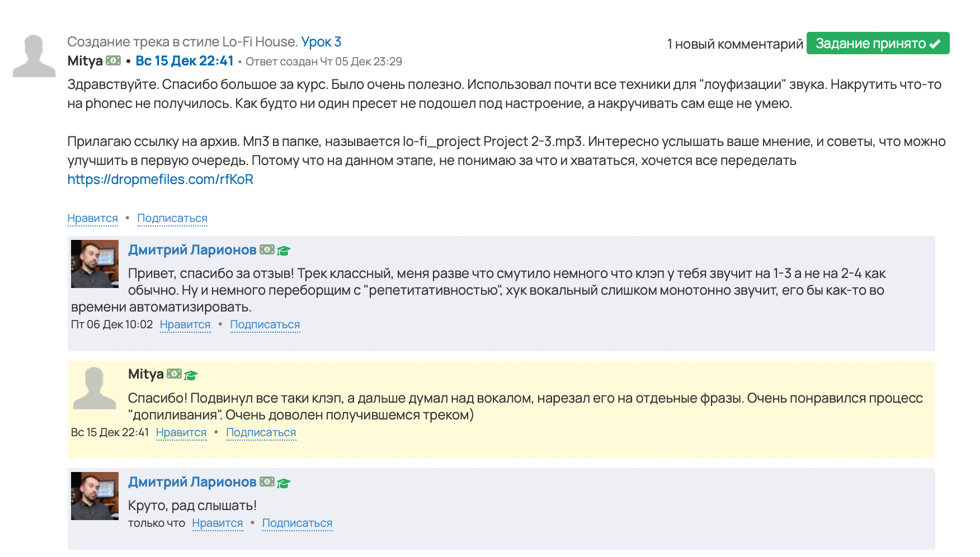Click the money badge in the 'Круто, рад слышать!' comment

tap(267, 482)
